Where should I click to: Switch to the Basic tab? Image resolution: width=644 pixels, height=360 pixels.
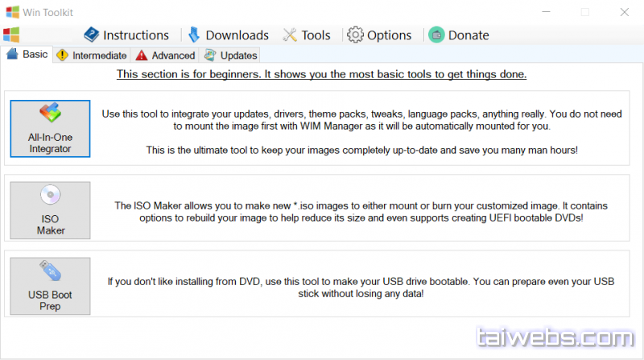pos(27,55)
